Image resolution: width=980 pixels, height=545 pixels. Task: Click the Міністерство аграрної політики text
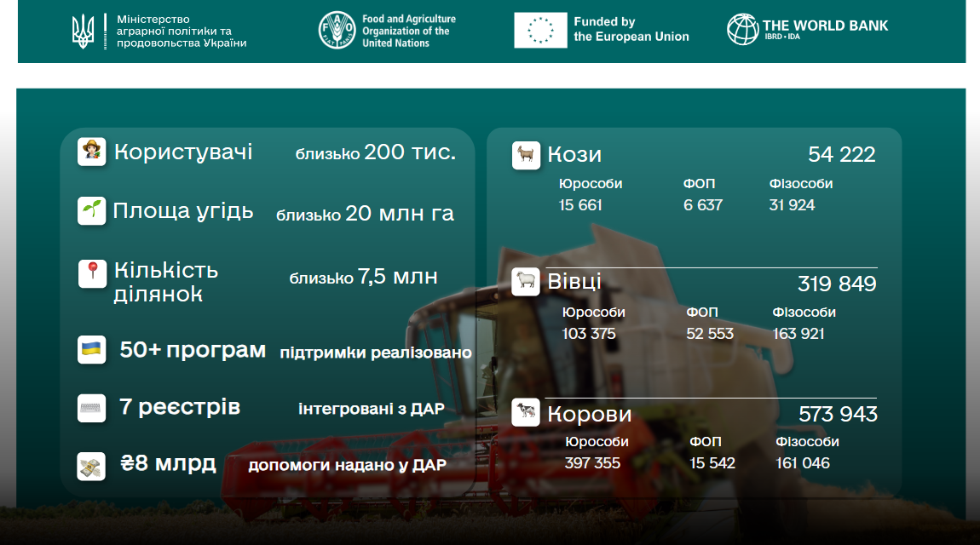182,32
